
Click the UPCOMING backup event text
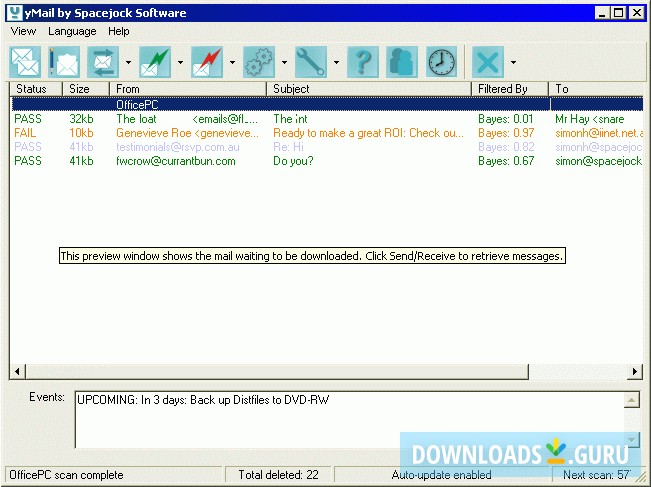point(203,400)
